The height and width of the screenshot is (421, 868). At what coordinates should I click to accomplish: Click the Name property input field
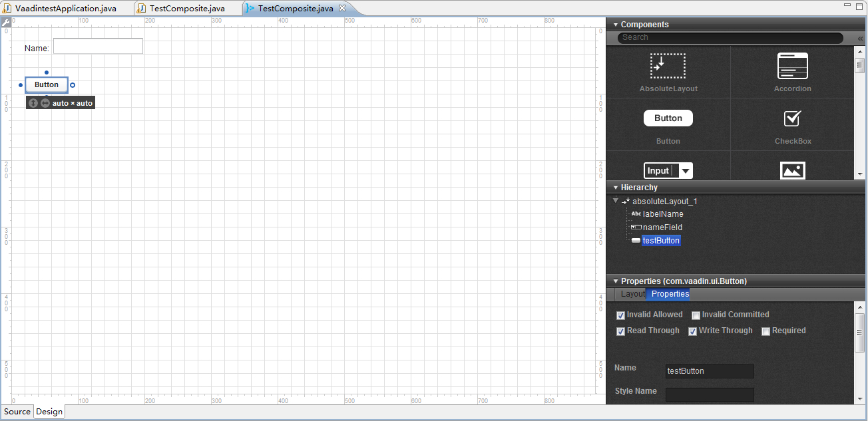[710, 371]
